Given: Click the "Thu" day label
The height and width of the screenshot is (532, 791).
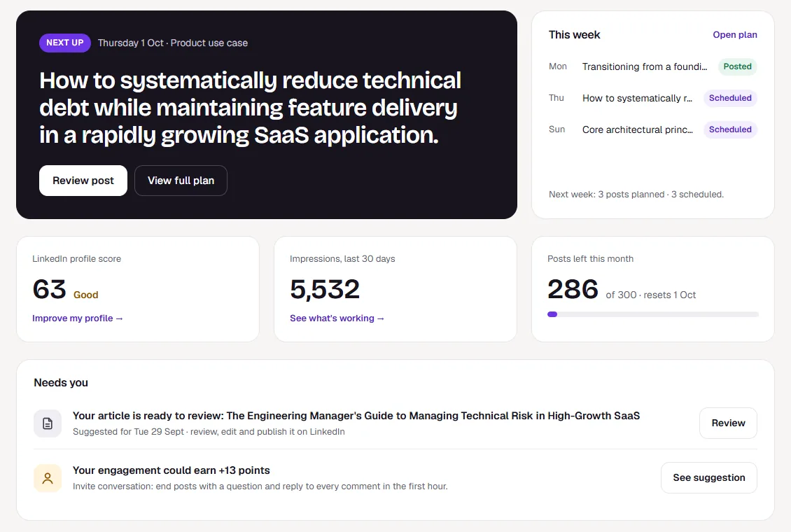Looking at the screenshot, I should click(x=556, y=98).
